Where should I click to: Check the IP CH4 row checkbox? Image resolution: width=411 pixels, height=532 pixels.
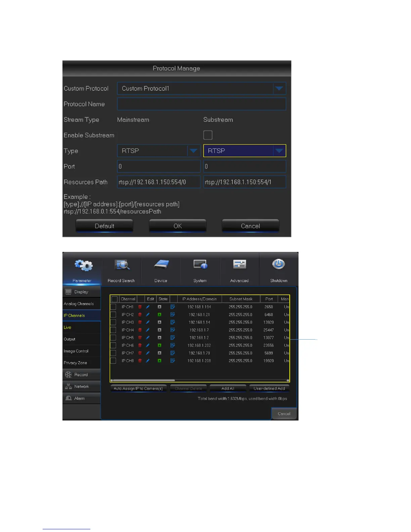(x=113, y=330)
